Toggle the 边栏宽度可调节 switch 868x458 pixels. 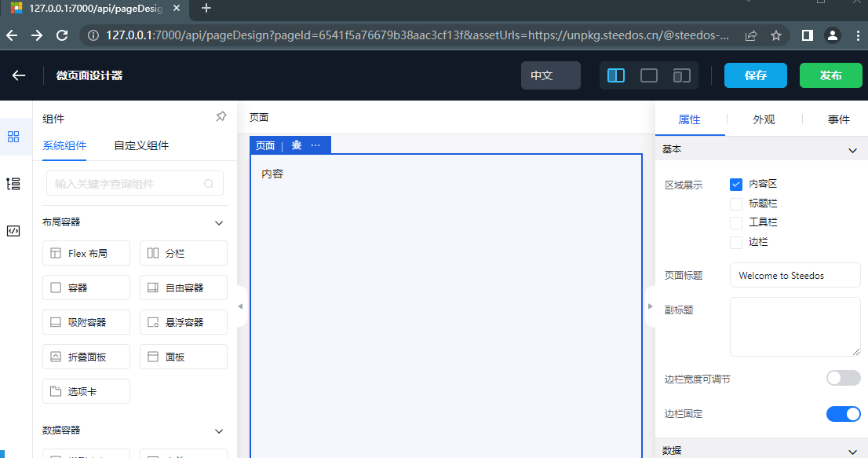[843, 379]
